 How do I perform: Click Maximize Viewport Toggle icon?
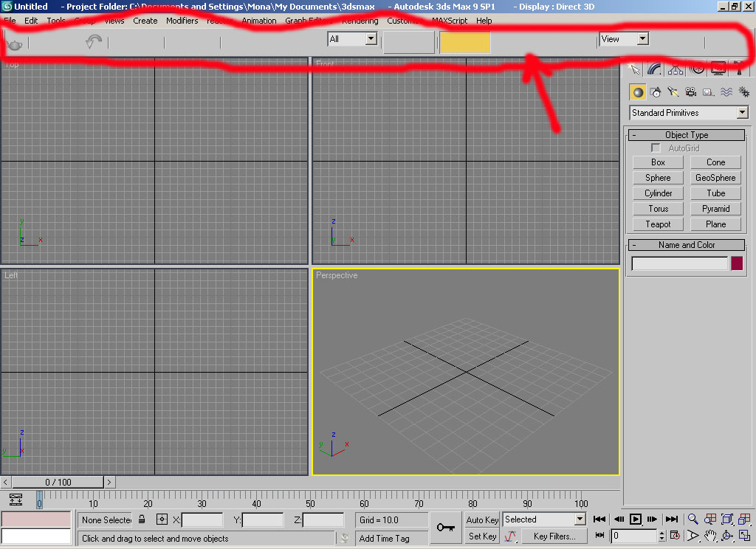tap(744, 536)
